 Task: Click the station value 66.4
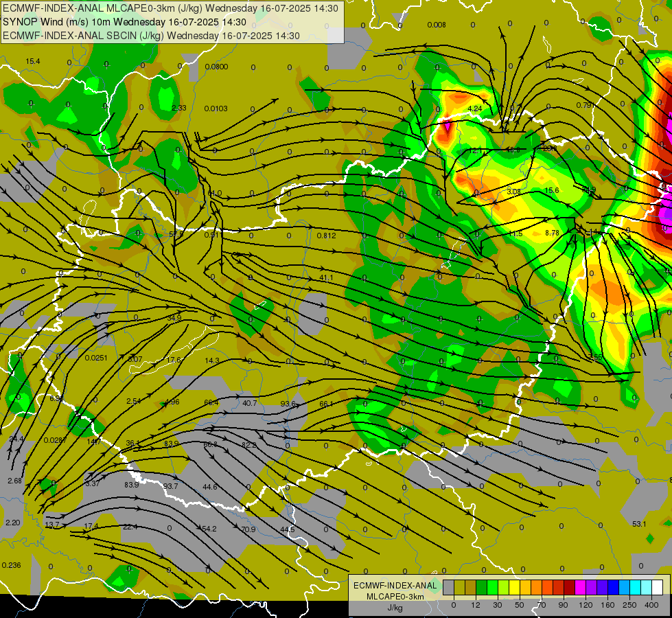211,402
